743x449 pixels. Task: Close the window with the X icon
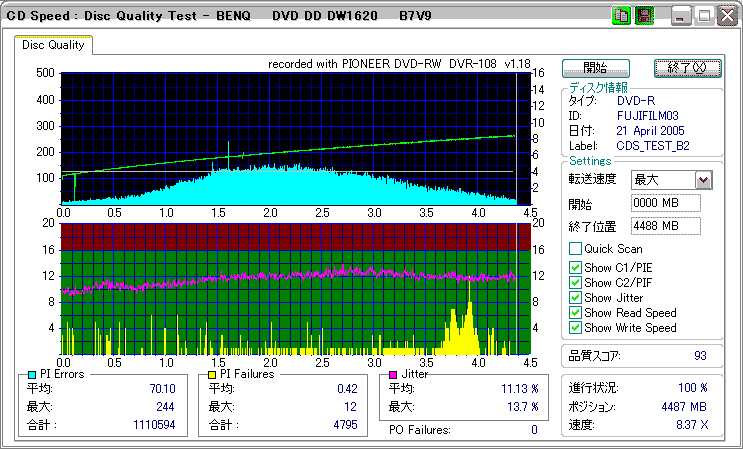tap(727, 15)
